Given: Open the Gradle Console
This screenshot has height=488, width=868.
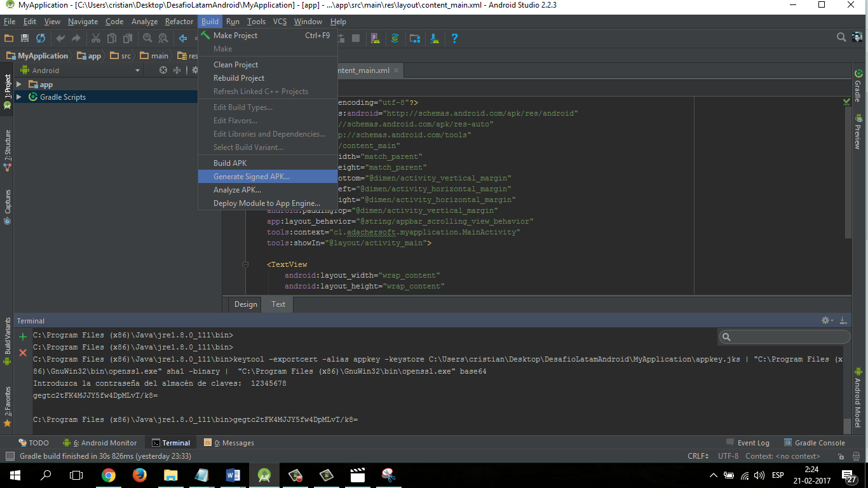Looking at the screenshot, I should click(815, 443).
